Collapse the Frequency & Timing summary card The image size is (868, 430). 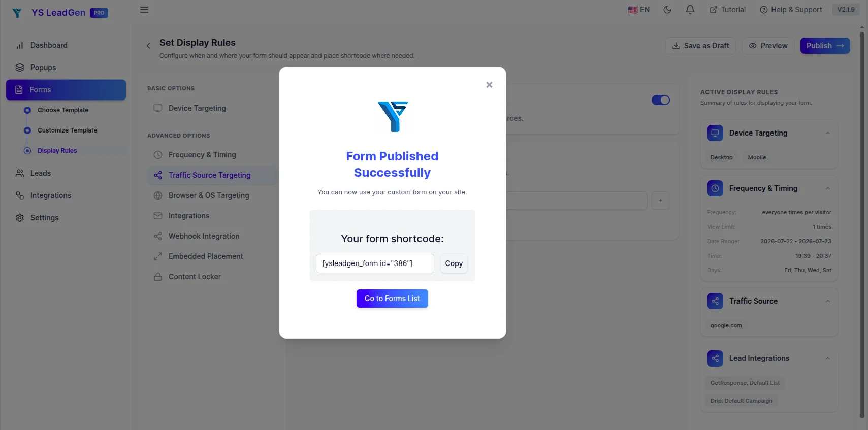[x=828, y=188]
